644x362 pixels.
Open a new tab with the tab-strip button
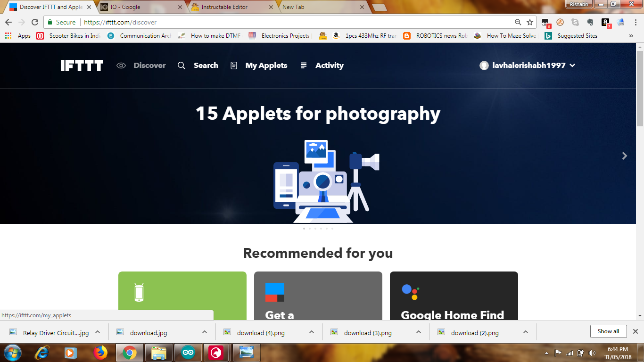pos(379,7)
